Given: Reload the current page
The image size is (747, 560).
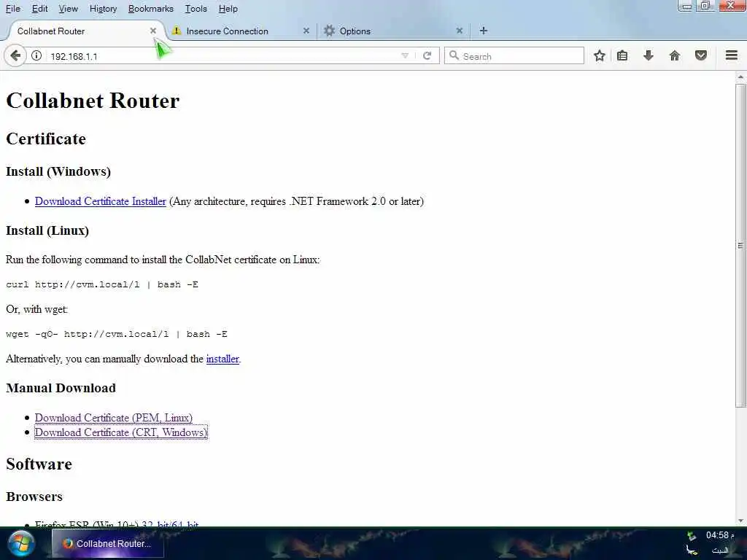Looking at the screenshot, I should click(x=427, y=55).
